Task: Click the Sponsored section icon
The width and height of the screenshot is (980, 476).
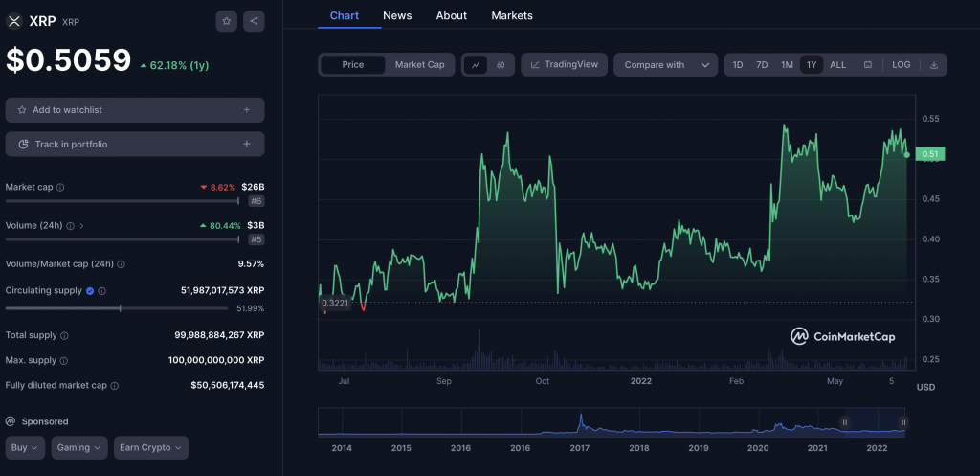Action: pos(11,421)
